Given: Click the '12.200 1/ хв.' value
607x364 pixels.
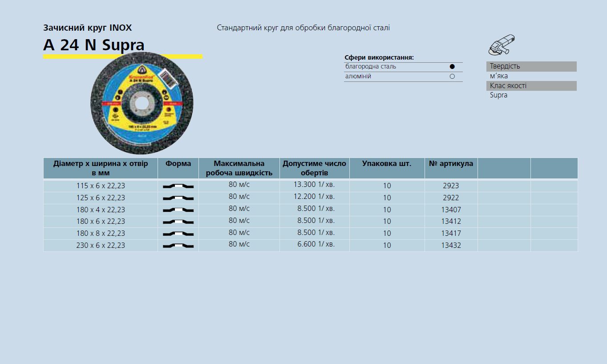Looking at the screenshot, I should (314, 197).
